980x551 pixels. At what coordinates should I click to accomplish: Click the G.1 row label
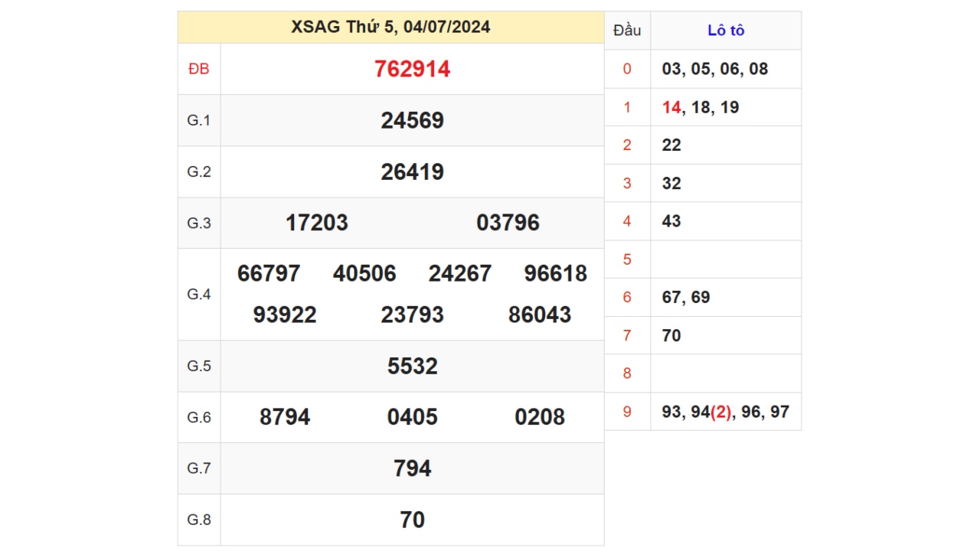[198, 120]
